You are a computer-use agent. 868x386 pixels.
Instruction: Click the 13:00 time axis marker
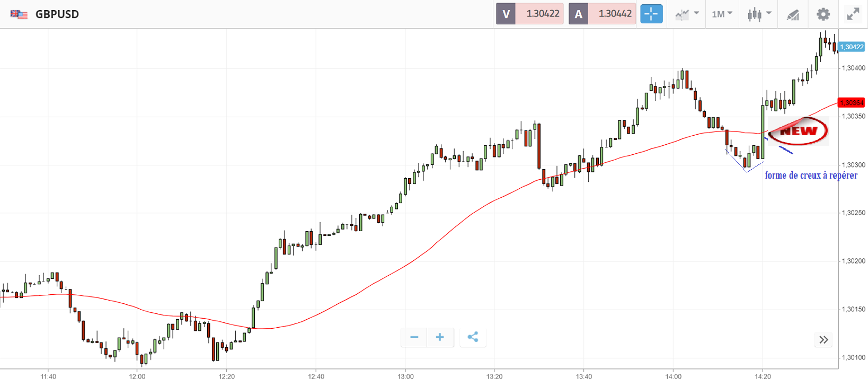coord(405,376)
